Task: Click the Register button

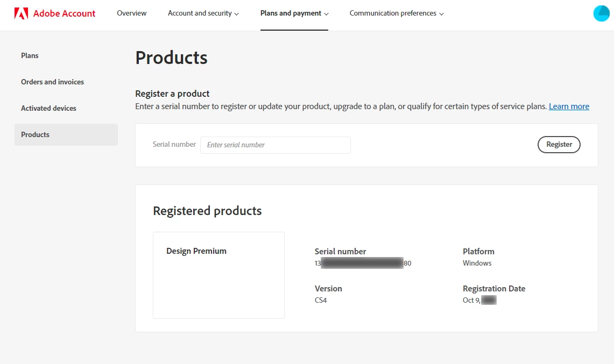Action: tap(559, 145)
